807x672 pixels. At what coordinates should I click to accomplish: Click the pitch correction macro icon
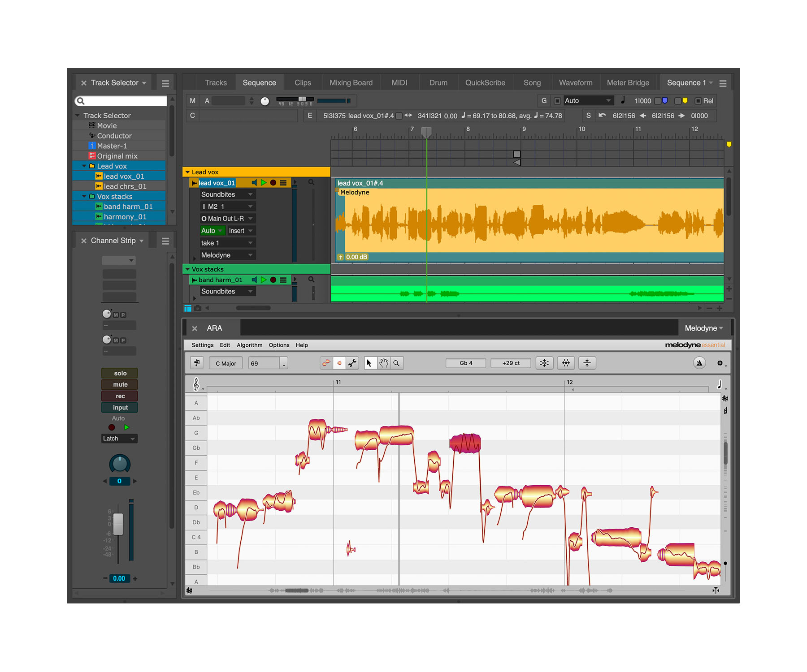pyautogui.click(x=544, y=363)
